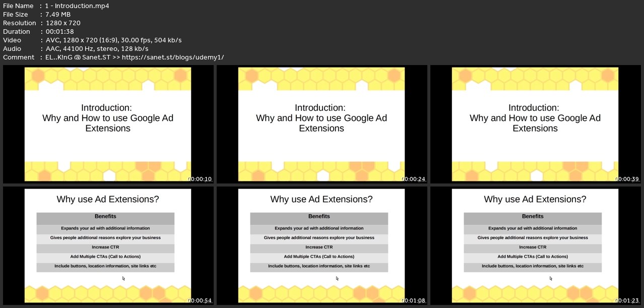The image size is (644, 308).
Task: Open the thumbnail stamped 00:00:10
Action: click(108, 124)
